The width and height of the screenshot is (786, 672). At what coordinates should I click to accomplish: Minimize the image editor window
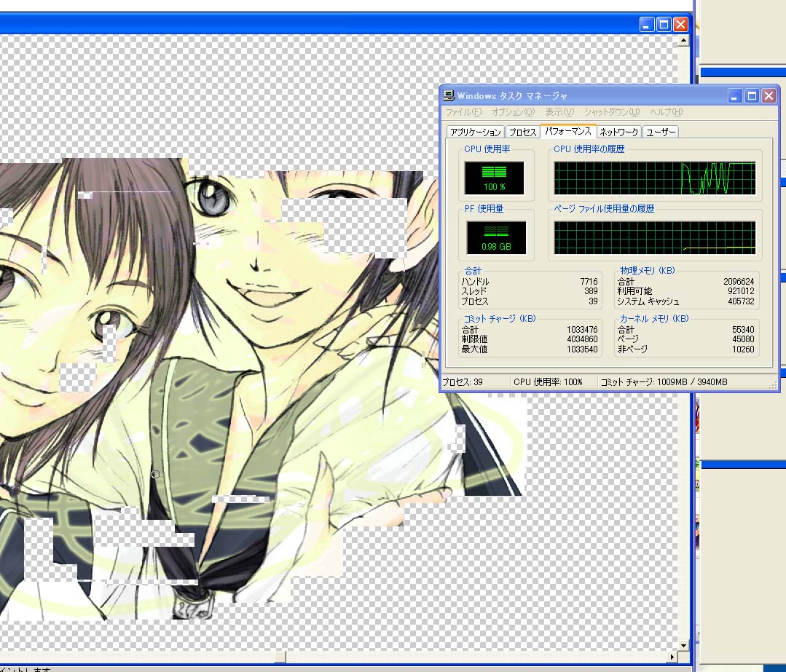[x=647, y=24]
